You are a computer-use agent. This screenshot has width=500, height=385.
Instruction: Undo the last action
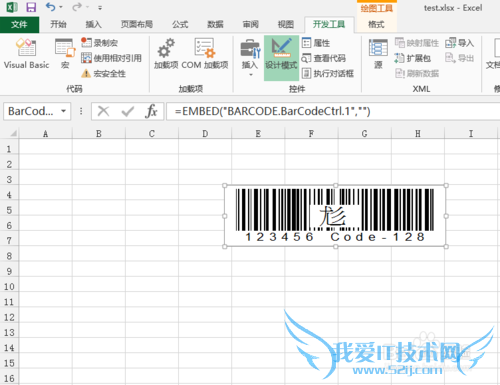coord(51,7)
